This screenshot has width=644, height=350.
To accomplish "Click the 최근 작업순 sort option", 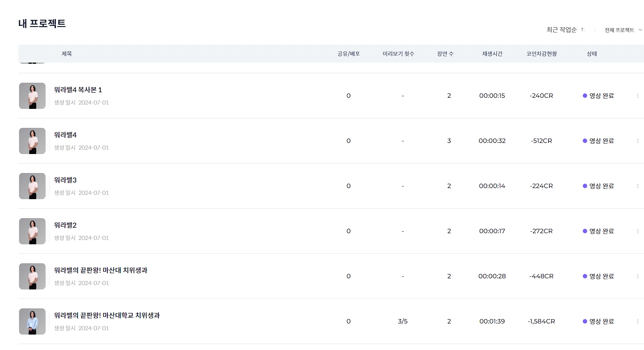I will tap(562, 30).
